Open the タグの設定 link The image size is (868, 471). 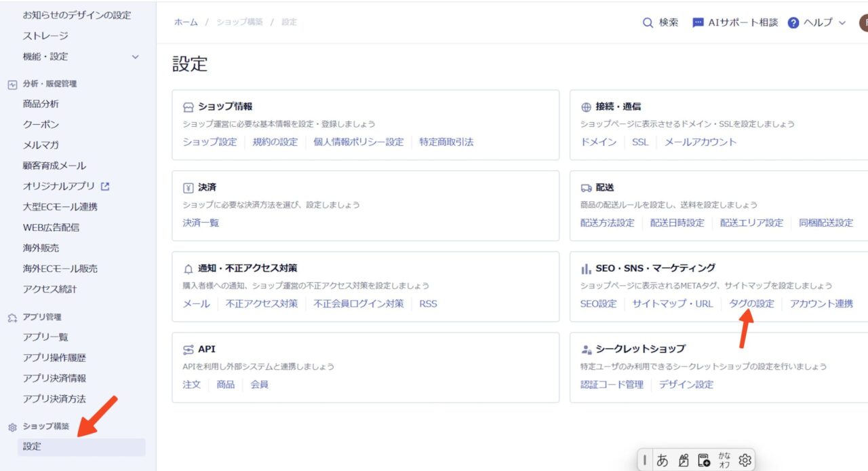(x=751, y=303)
